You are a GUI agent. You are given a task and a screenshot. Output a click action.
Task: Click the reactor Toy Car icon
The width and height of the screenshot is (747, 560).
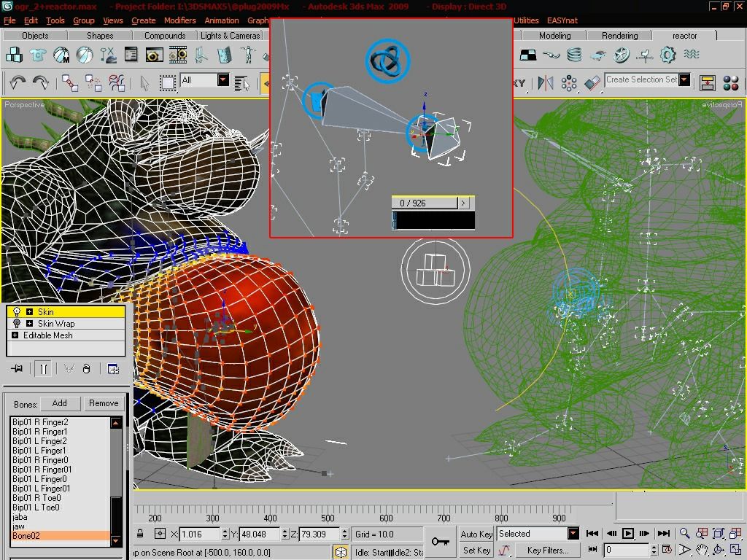tap(598, 55)
